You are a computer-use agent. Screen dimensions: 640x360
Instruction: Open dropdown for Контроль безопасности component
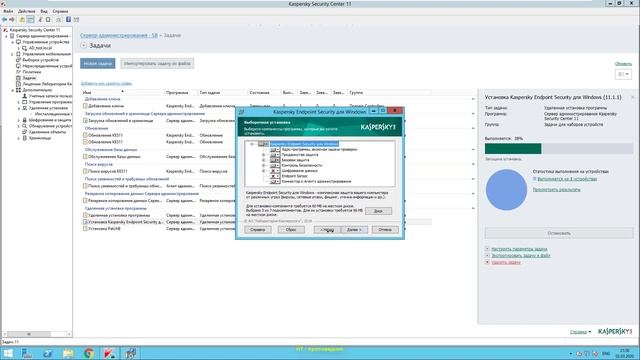pos(275,165)
